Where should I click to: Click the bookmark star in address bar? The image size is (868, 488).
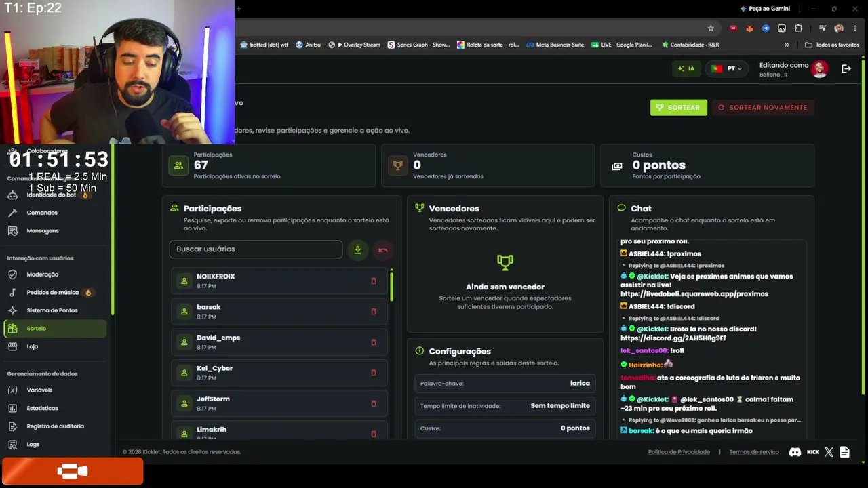[x=711, y=28]
